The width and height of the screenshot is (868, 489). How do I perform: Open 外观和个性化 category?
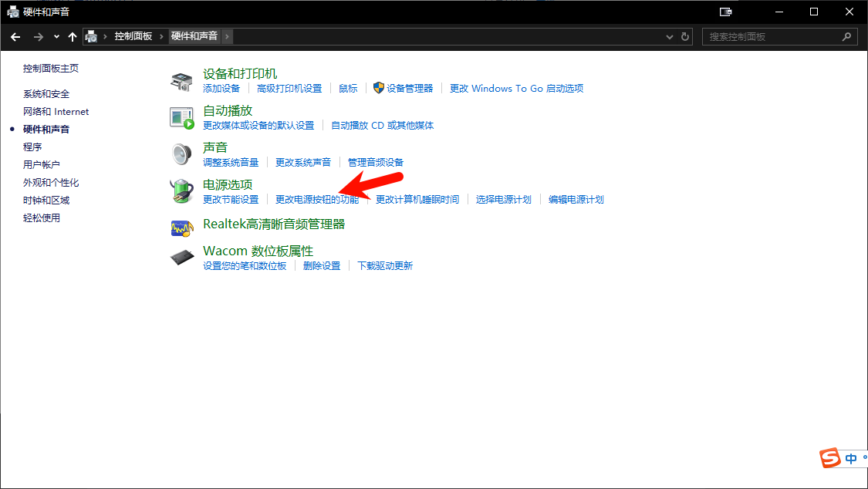pos(51,183)
